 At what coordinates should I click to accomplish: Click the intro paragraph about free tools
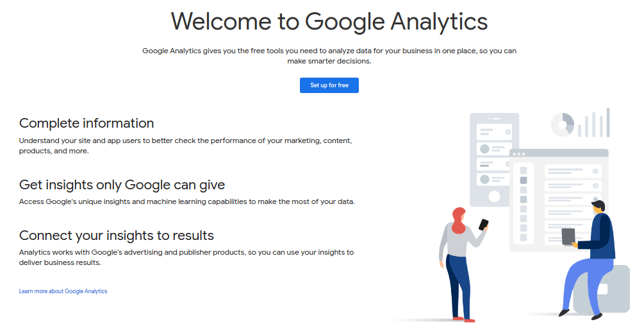click(329, 56)
